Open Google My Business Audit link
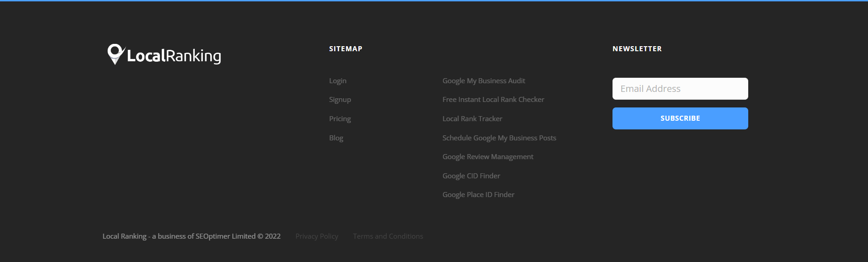This screenshot has height=262, width=868. click(x=484, y=81)
